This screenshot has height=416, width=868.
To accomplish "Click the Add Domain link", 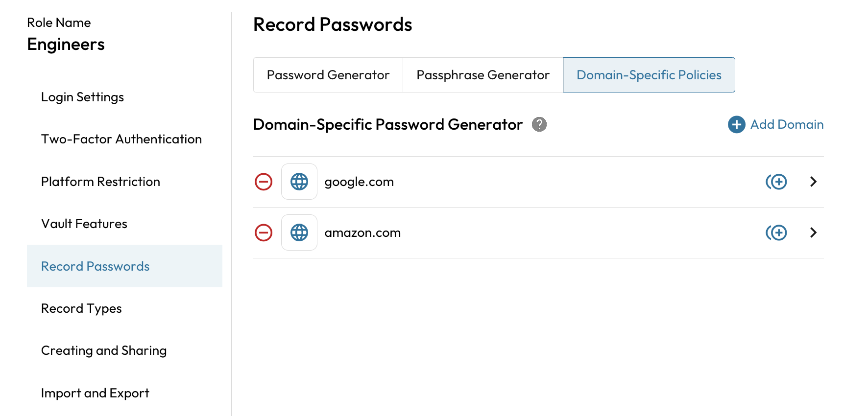I will coord(787,124).
